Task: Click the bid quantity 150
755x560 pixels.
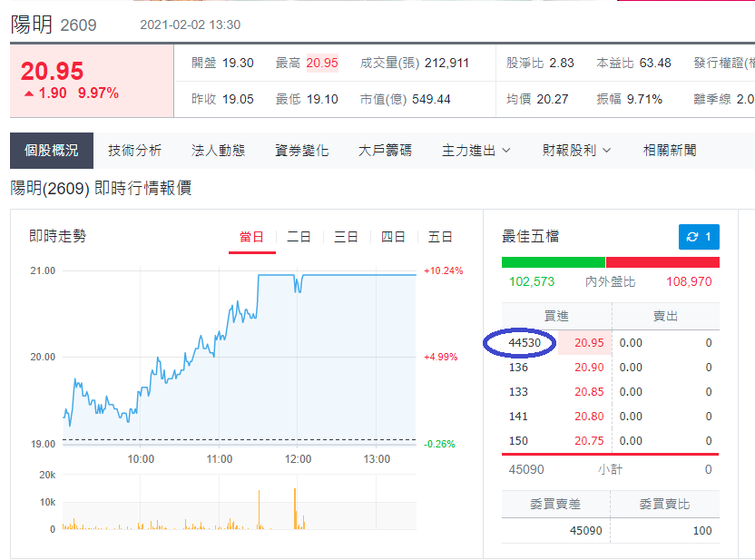Action: coord(518,441)
